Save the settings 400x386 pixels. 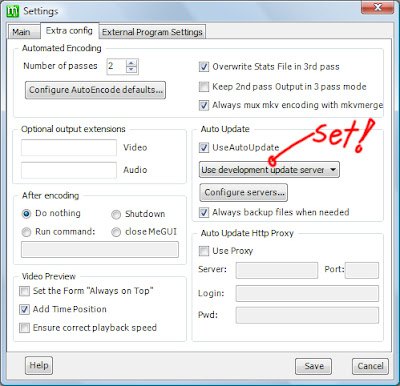[x=313, y=367]
